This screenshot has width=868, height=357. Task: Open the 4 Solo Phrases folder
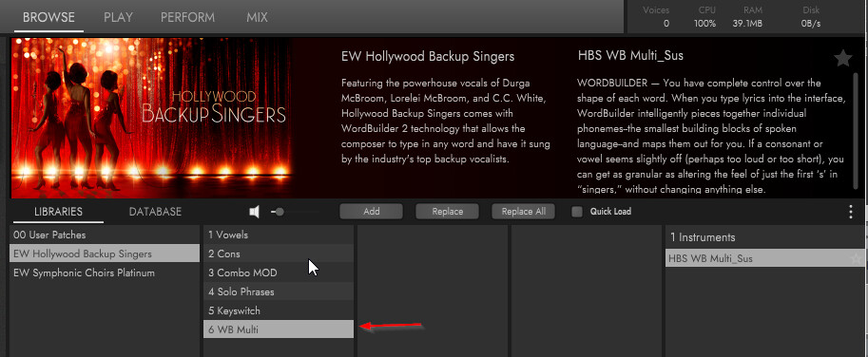tap(279, 291)
